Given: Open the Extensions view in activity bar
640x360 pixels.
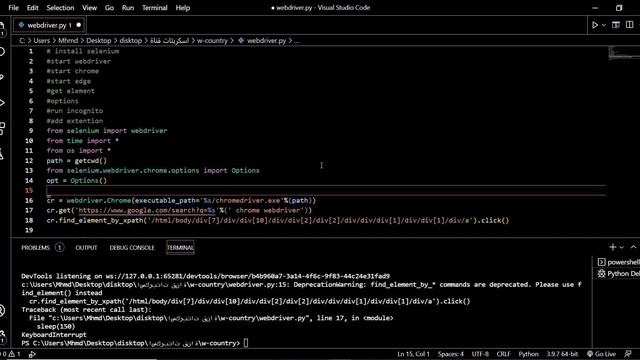Looking at the screenshot, I should (x=2, y=128).
